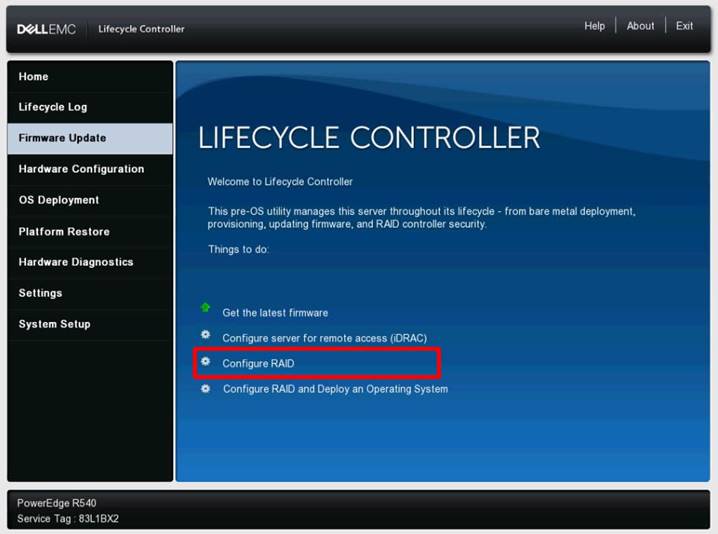The width and height of the screenshot is (718, 534).
Task: Go to Hardware Configuration
Action: coord(90,169)
